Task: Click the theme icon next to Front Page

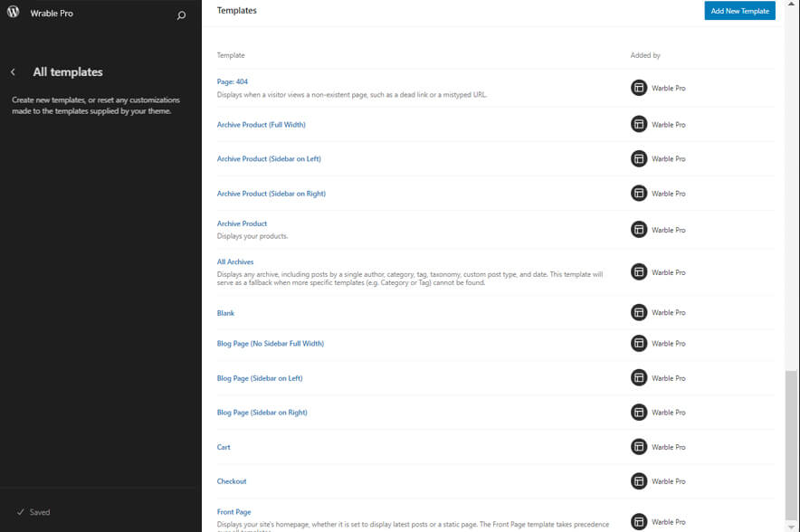Action: tap(638, 516)
